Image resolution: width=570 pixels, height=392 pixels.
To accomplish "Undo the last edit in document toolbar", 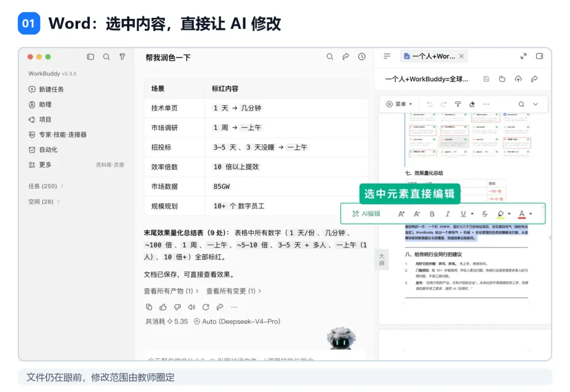I will click(430, 104).
